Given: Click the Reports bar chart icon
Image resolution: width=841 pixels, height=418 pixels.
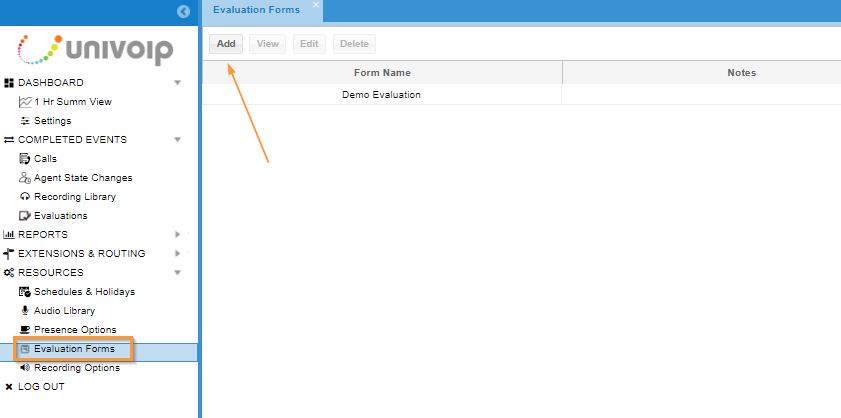Looking at the screenshot, I should click(x=9, y=234).
